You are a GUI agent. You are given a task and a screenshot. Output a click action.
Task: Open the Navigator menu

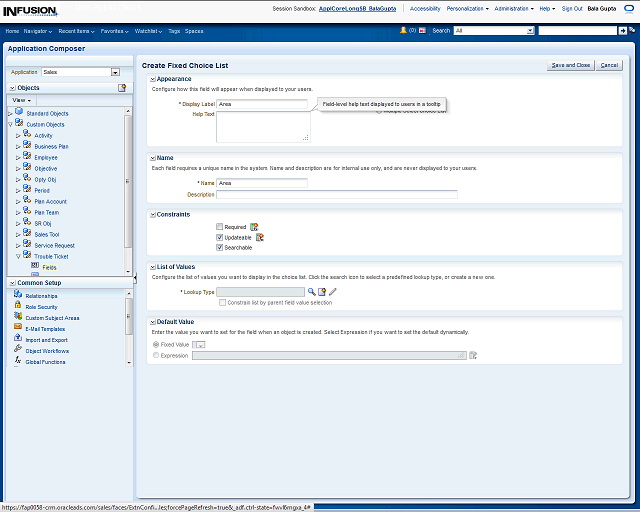pyautogui.click(x=38, y=31)
